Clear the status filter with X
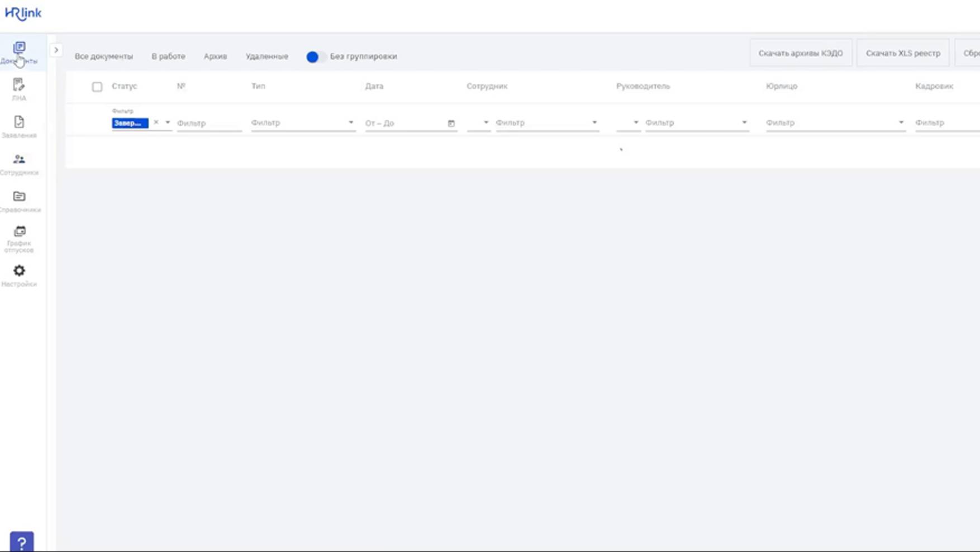Screen dimensions: 980x552 click(x=156, y=122)
